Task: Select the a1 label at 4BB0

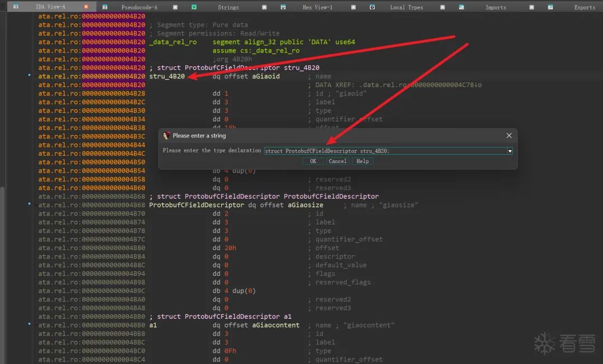Action: (x=153, y=325)
